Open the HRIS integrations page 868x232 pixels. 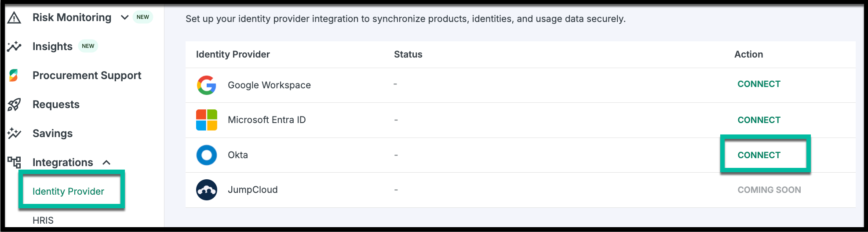pos(43,220)
